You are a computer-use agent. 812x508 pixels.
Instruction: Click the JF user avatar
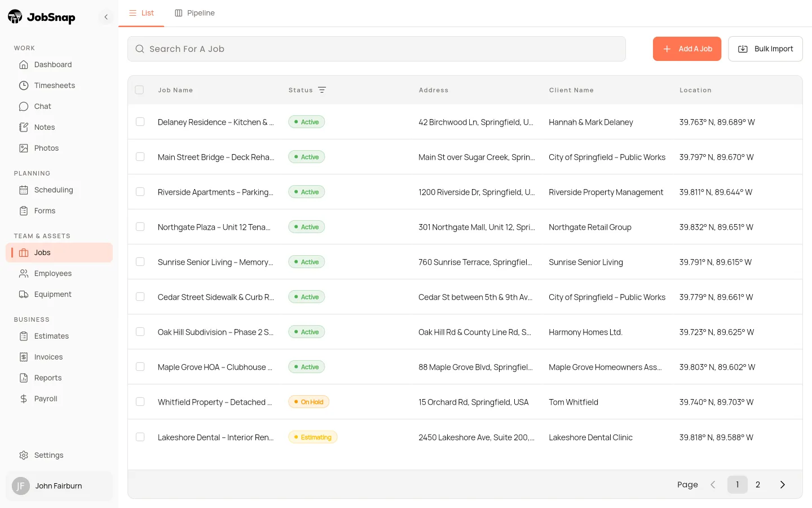tap(21, 486)
